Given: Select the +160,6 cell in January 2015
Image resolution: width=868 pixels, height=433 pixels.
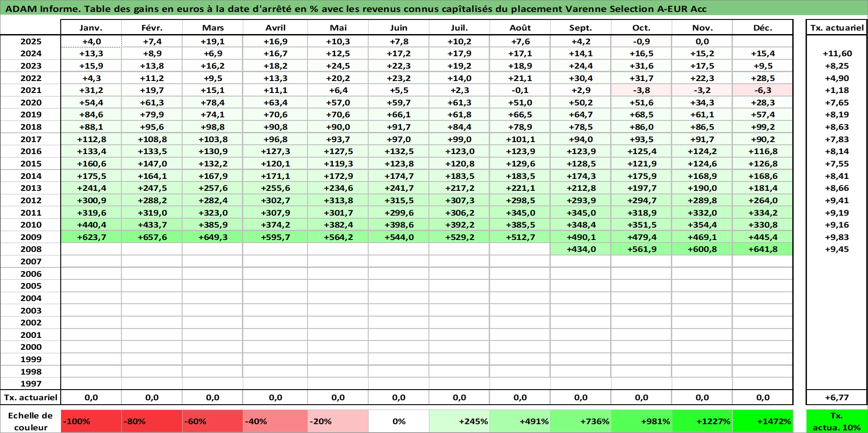Looking at the screenshot, I should (x=91, y=163).
